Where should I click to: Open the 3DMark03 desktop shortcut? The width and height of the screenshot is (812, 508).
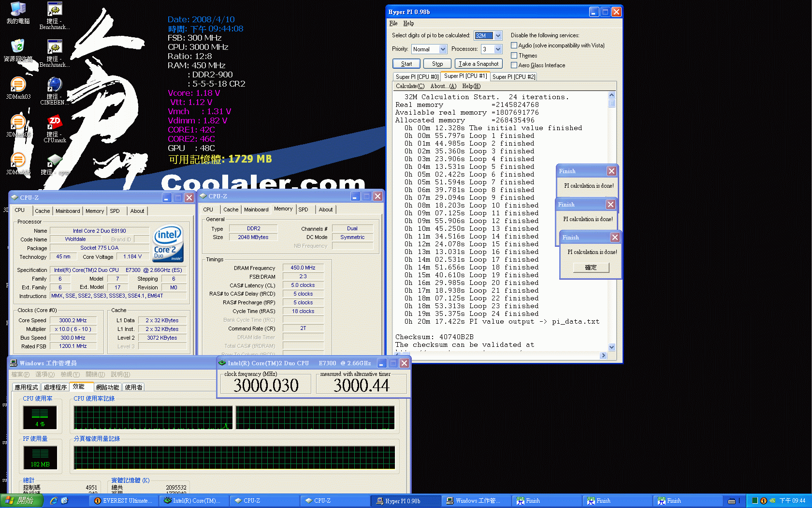point(18,85)
